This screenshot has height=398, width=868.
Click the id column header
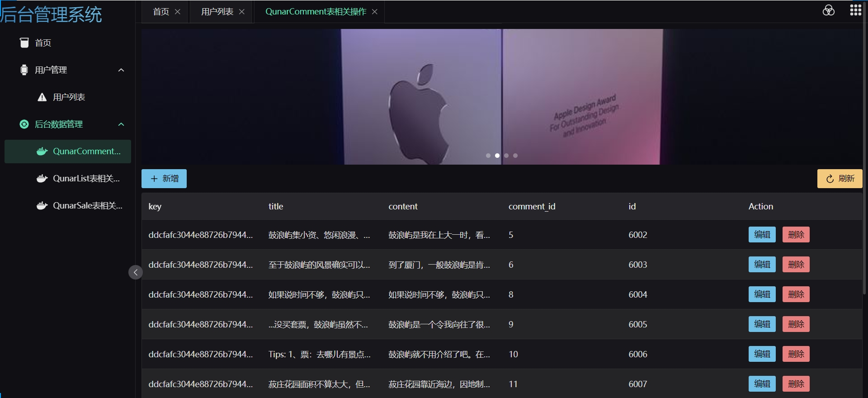pos(632,207)
